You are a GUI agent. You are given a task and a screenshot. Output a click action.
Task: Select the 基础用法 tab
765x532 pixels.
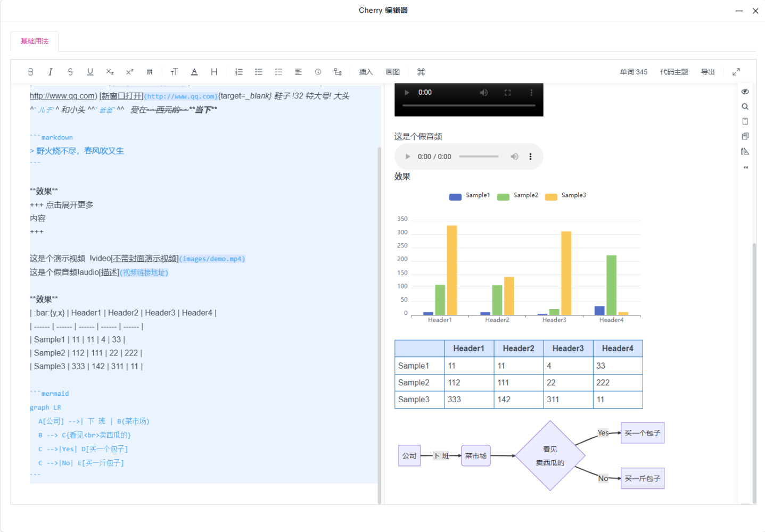35,41
